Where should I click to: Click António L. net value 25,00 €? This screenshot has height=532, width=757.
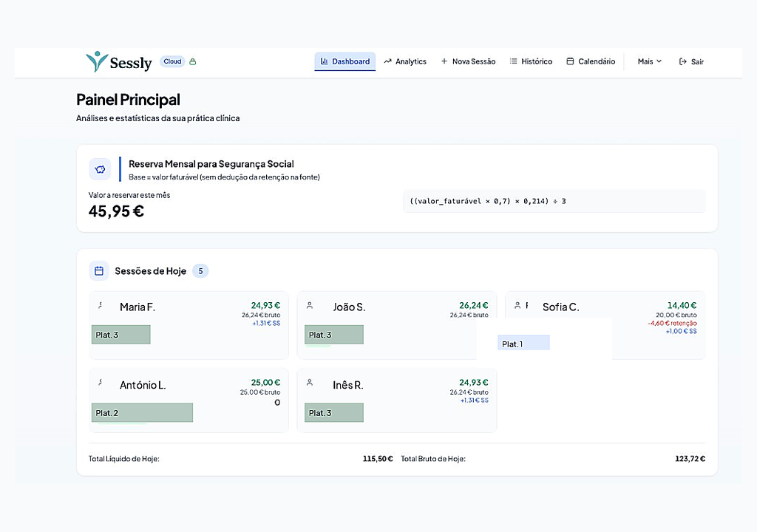(x=265, y=383)
